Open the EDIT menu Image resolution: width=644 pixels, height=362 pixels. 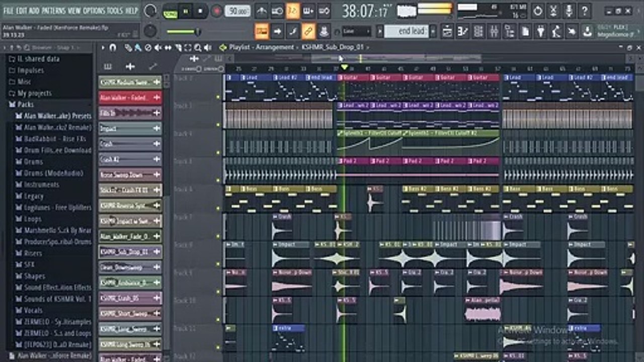(x=22, y=11)
